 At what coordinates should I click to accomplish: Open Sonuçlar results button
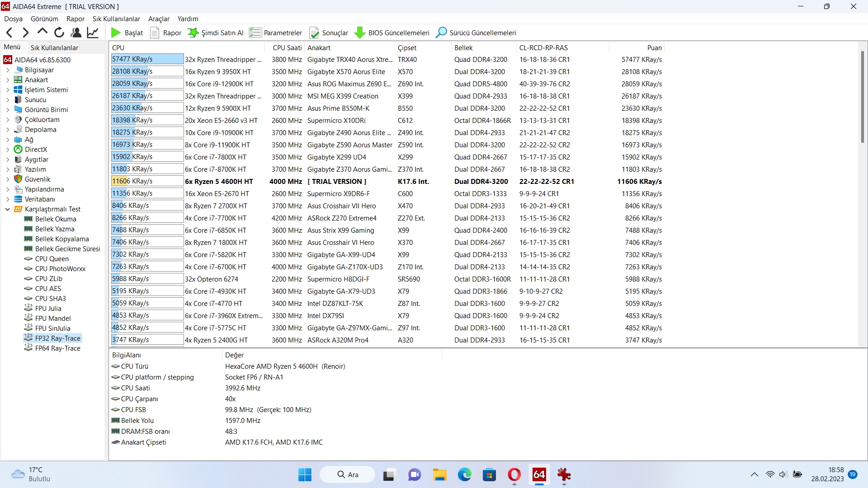[x=329, y=33]
